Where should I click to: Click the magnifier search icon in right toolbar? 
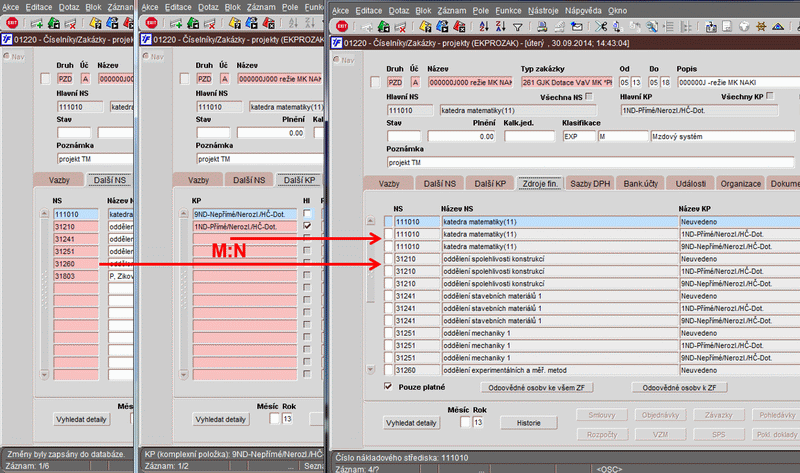(x=652, y=26)
